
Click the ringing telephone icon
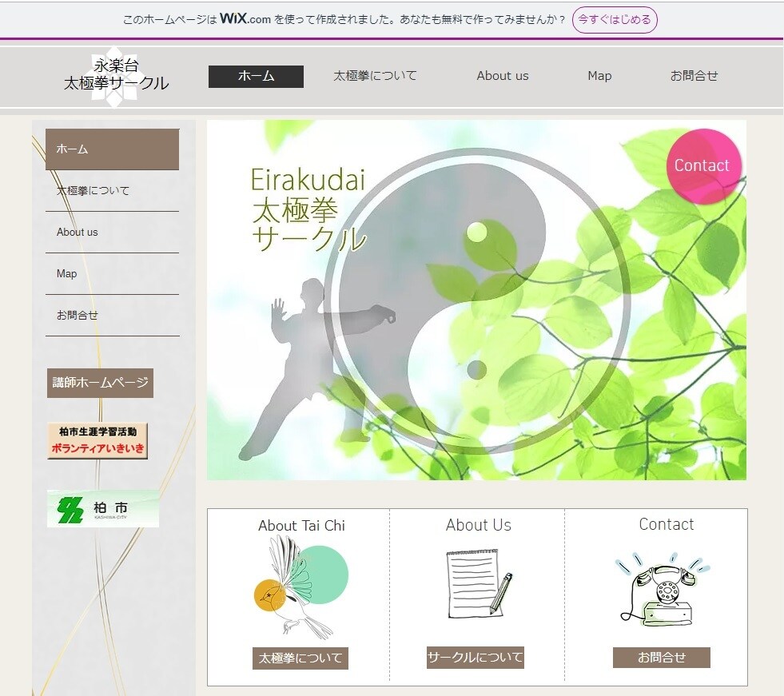click(663, 589)
